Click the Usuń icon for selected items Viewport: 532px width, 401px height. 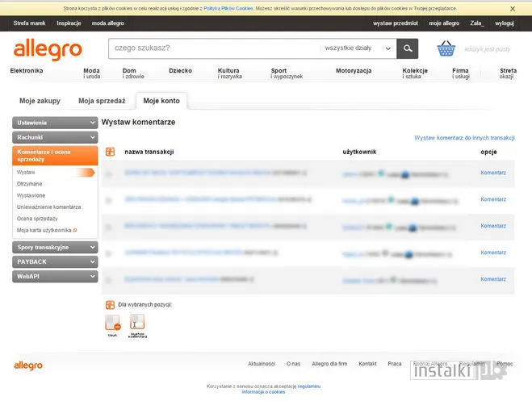coord(113,323)
